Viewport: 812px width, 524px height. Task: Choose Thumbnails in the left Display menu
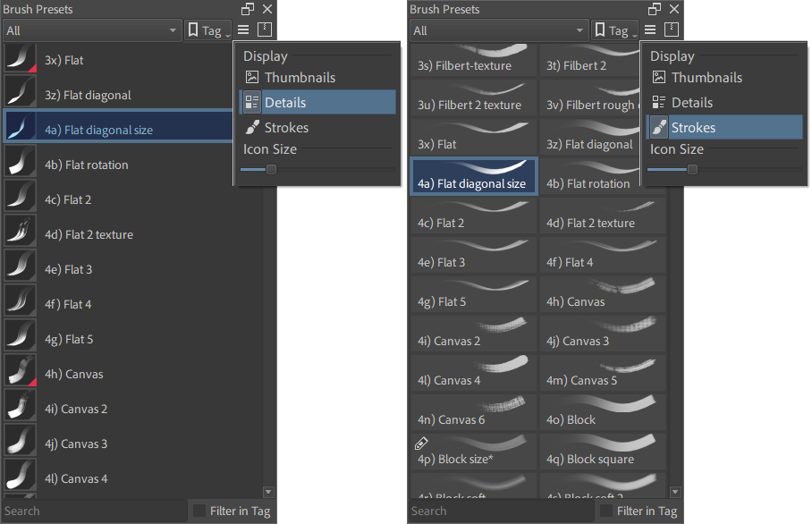pos(317,77)
